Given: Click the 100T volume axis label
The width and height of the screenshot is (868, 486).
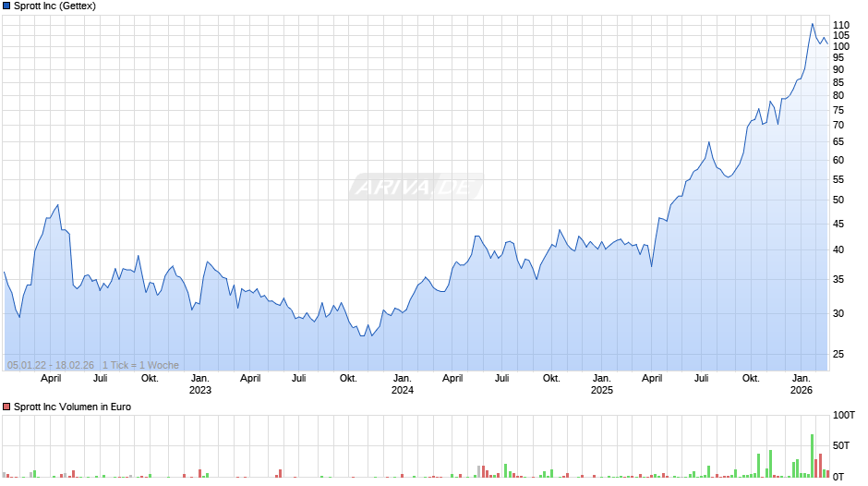Looking at the screenshot, I should point(844,415).
